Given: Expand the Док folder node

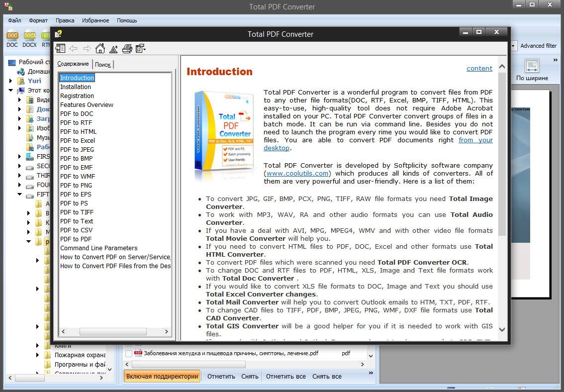Looking at the screenshot, I should tap(20, 109).
